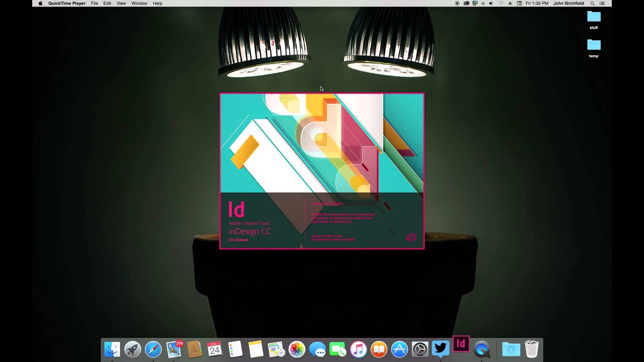
Task: Open Notification Center list icon
Action: (x=602, y=3)
